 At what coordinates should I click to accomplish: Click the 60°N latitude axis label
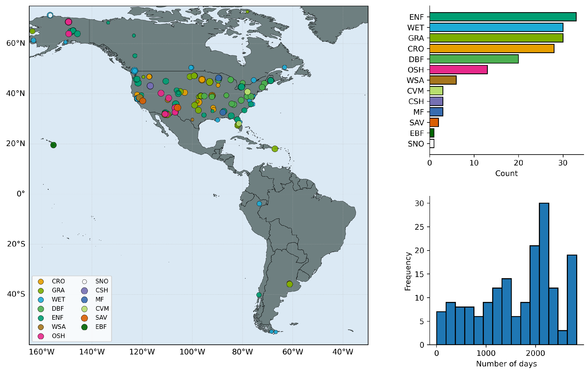tap(16, 44)
